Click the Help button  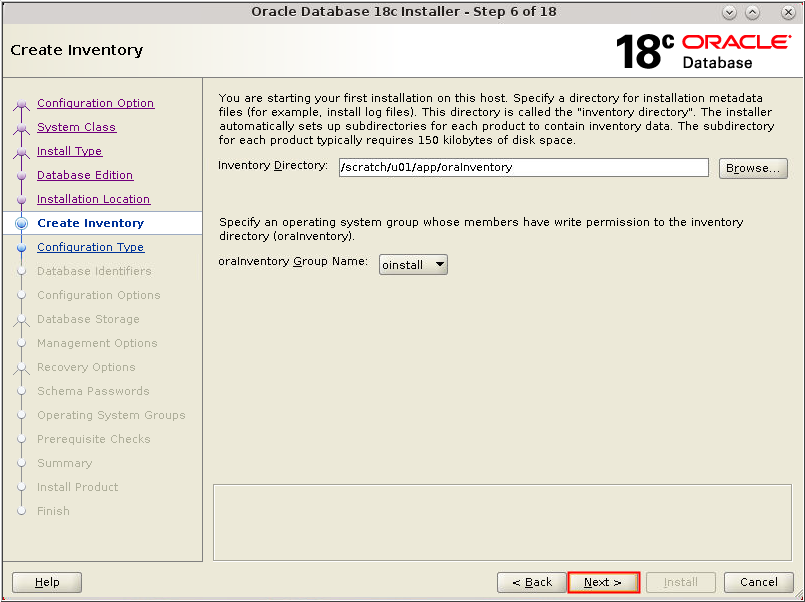[x=46, y=582]
